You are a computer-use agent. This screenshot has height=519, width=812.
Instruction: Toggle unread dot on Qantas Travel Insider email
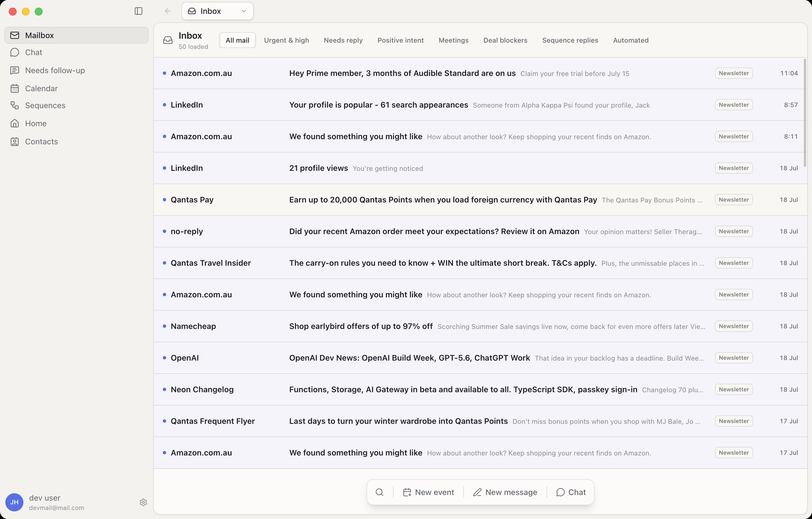tap(164, 263)
